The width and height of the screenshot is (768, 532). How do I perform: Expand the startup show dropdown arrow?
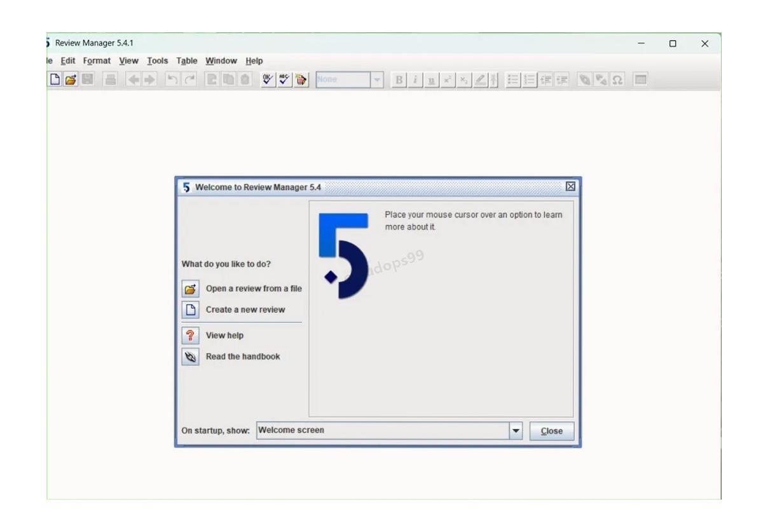(516, 431)
